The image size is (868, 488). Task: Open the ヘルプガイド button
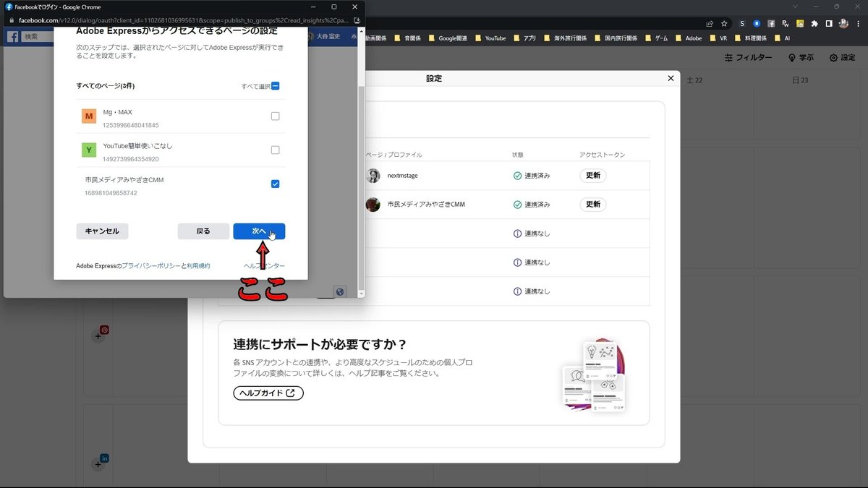[x=268, y=393]
